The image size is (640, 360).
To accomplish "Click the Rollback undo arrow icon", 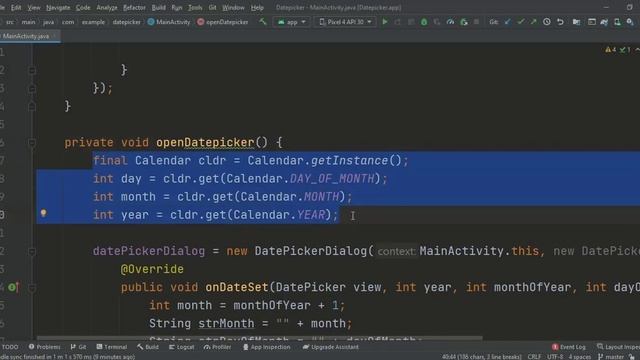I will 560,22.
